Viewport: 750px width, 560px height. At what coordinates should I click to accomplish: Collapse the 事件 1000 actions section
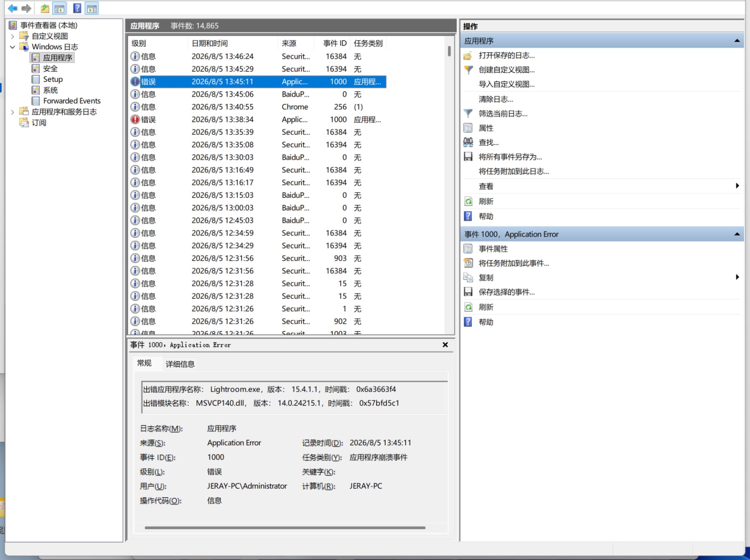tap(737, 234)
